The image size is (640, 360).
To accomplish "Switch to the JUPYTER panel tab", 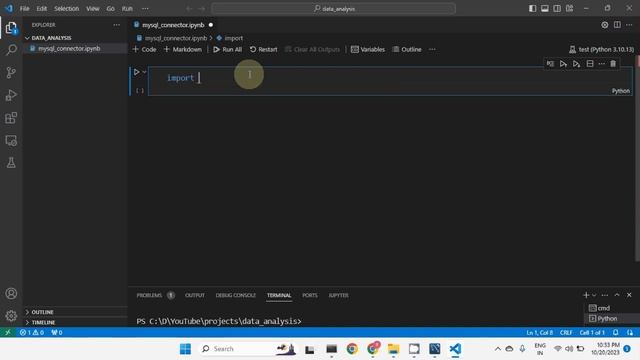I will pyautogui.click(x=338, y=295).
